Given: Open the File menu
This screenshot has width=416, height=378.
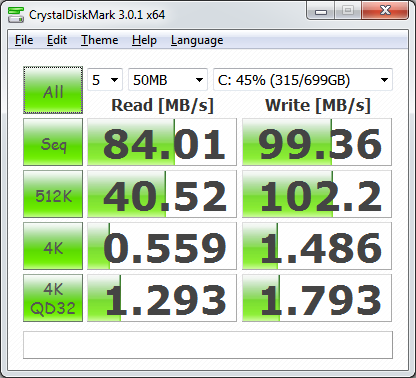Looking at the screenshot, I should [24, 40].
